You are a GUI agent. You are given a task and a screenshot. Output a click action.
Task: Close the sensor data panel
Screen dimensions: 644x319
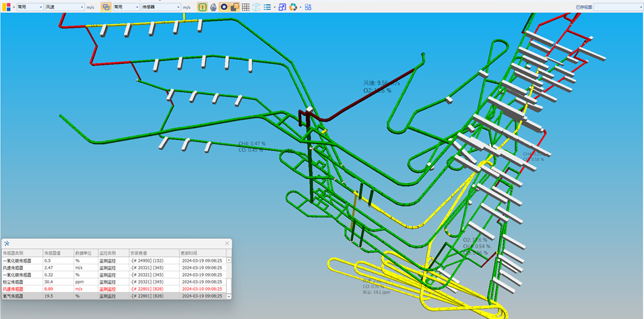pos(227,243)
